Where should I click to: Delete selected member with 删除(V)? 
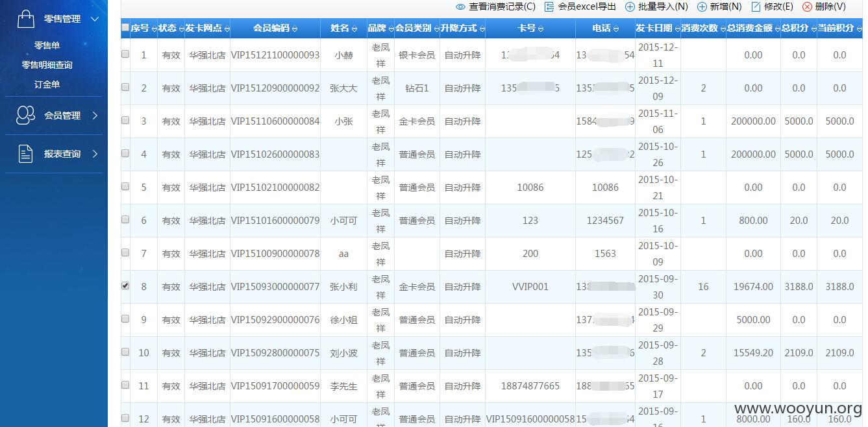pos(830,6)
